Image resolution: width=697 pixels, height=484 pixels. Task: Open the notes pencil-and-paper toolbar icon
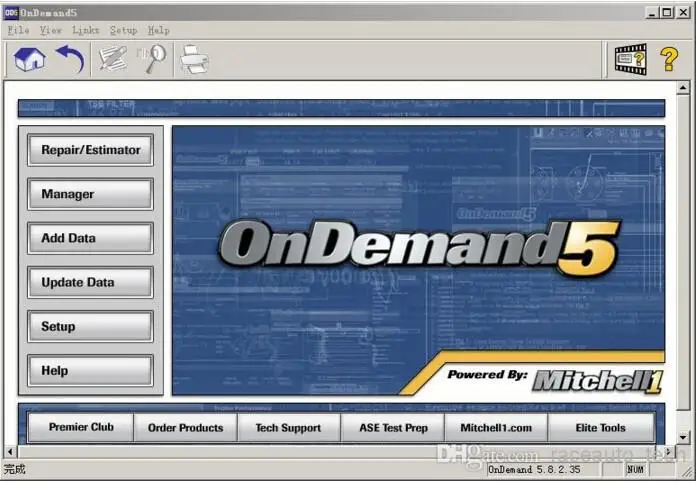pyautogui.click(x=112, y=59)
